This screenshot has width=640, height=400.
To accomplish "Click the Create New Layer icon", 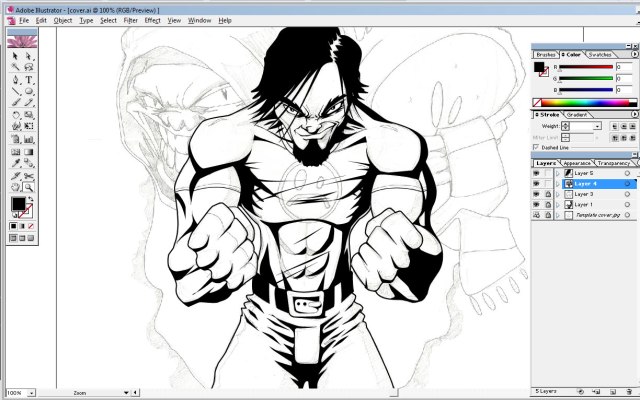I will [613, 392].
